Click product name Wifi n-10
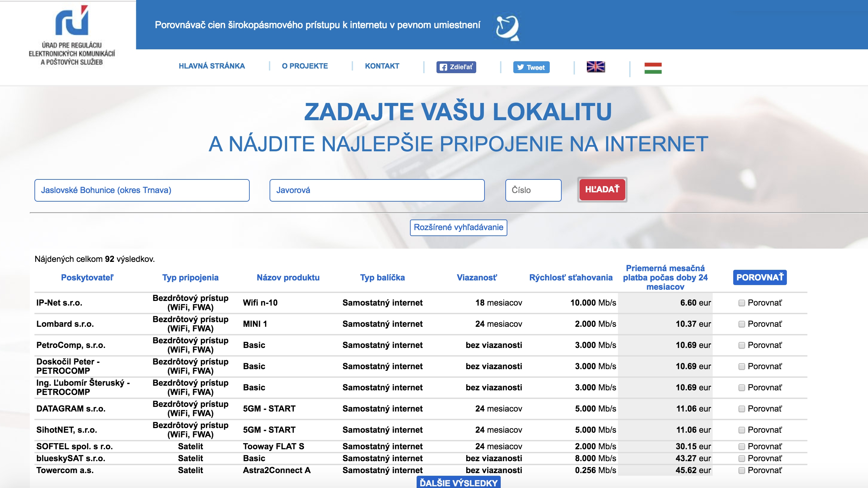The image size is (868, 488). pyautogui.click(x=260, y=302)
